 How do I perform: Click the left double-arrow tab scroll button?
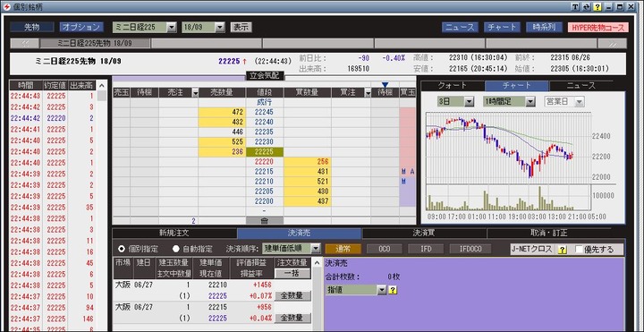(25, 44)
